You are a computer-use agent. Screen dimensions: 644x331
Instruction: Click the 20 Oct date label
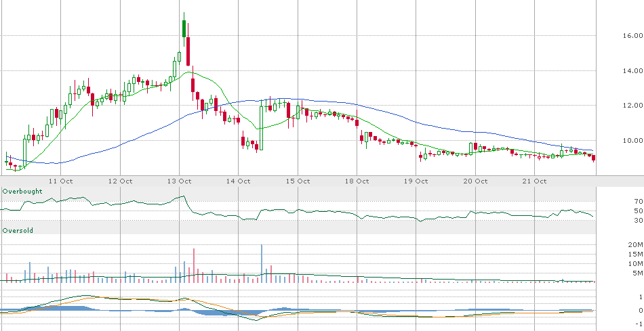[475, 181]
